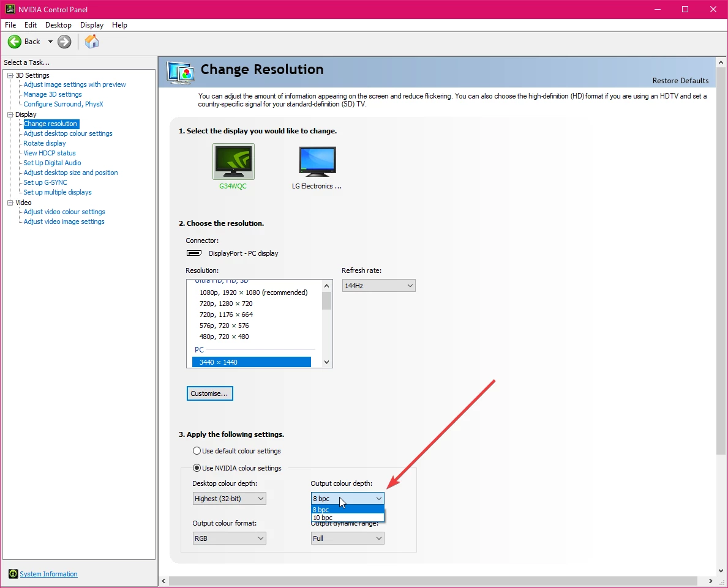Image resolution: width=728 pixels, height=588 pixels.
Task: Open Set Up Digital Audio task
Action: (52, 163)
